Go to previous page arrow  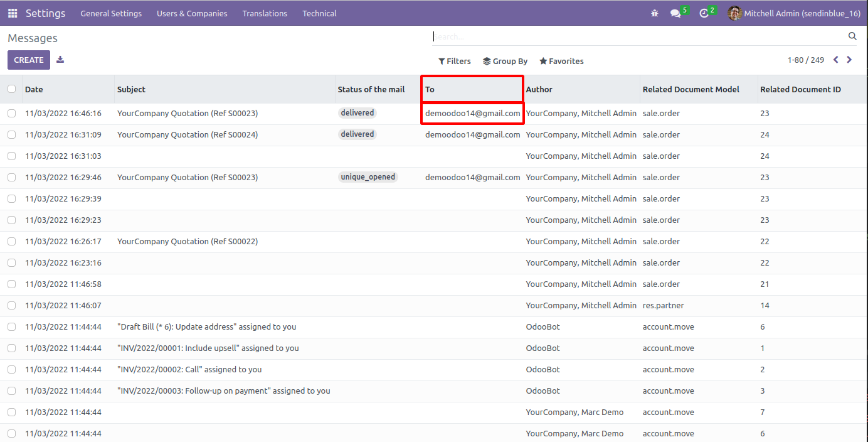835,60
